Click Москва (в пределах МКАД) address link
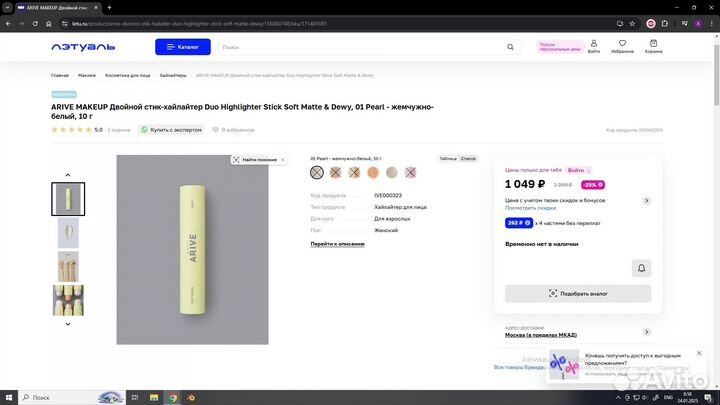The height and width of the screenshot is (405, 720). tap(541, 335)
